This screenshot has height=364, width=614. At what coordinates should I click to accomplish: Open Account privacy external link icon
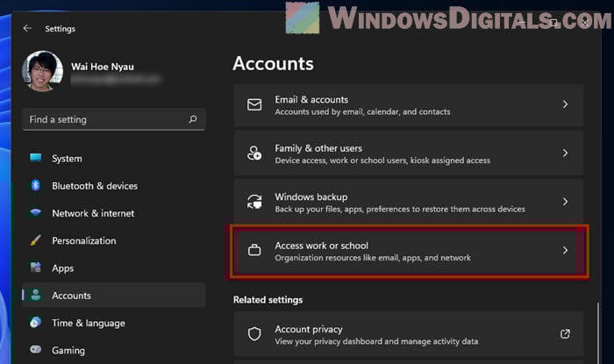tap(565, 334)
